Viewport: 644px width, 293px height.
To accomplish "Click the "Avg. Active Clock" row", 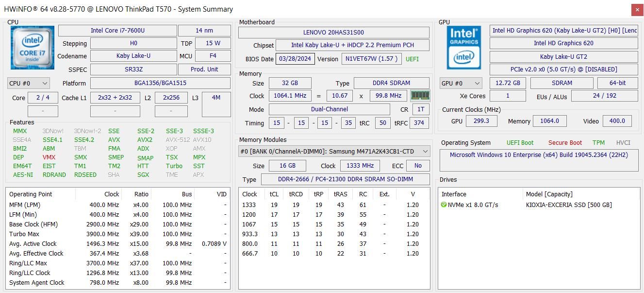I will [118, 243].
